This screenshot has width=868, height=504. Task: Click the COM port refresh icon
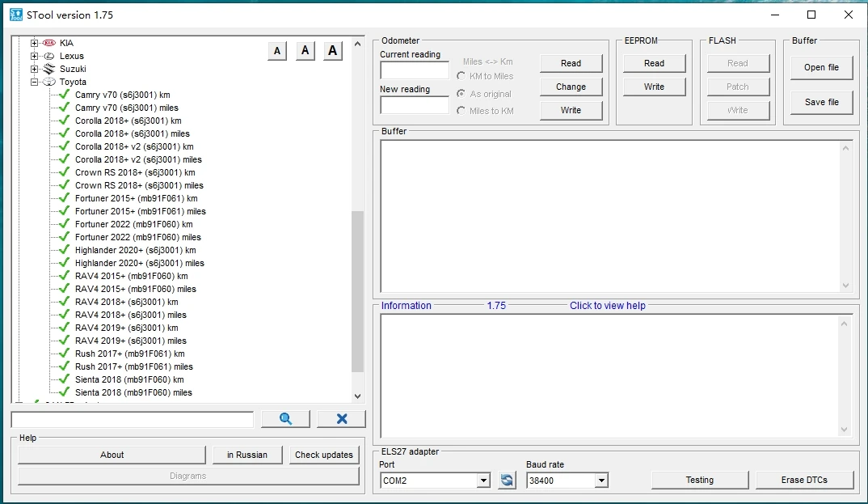click(x=507, y=481)
